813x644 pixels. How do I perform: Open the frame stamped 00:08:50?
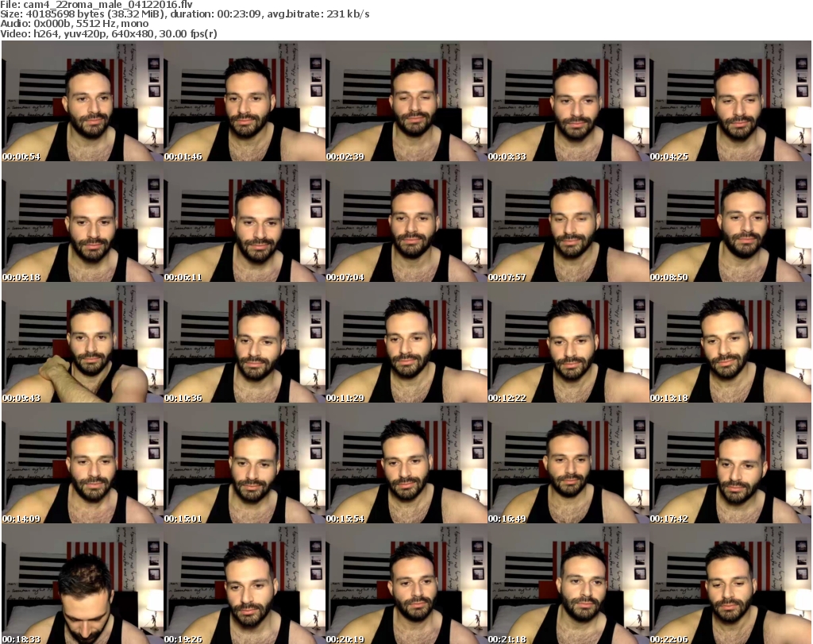coord(730,222)
